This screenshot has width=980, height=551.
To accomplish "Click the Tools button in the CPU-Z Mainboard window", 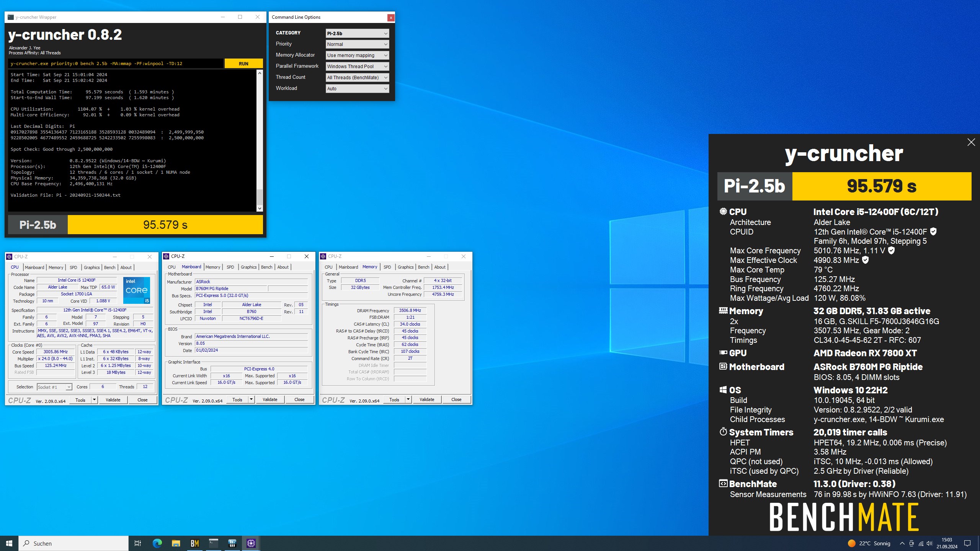I will (x=237, y=399).
